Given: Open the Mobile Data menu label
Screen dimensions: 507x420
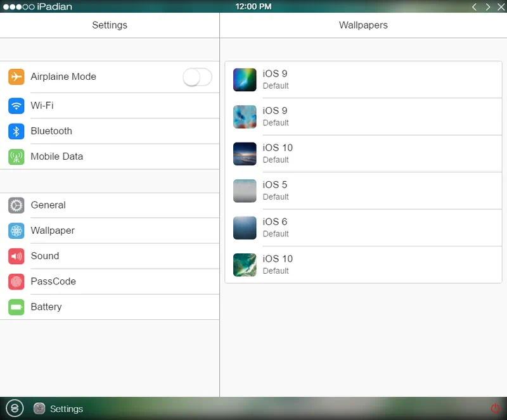Looking at the screenshot, I should point(57,156).
